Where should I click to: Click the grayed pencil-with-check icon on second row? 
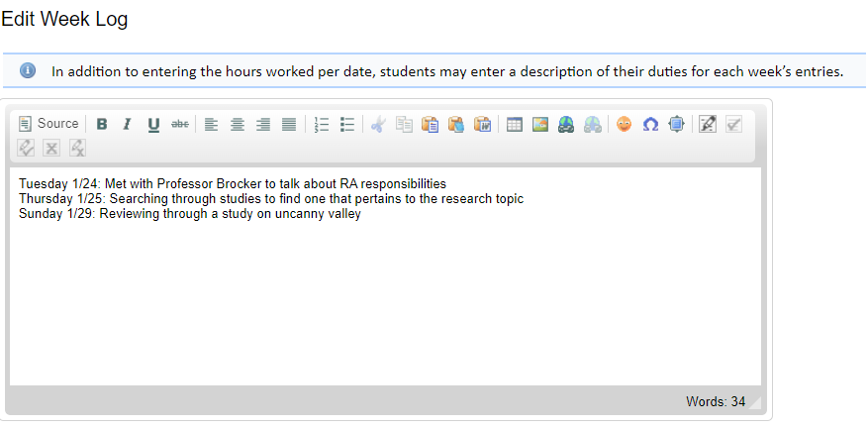[x=26, y=148]
